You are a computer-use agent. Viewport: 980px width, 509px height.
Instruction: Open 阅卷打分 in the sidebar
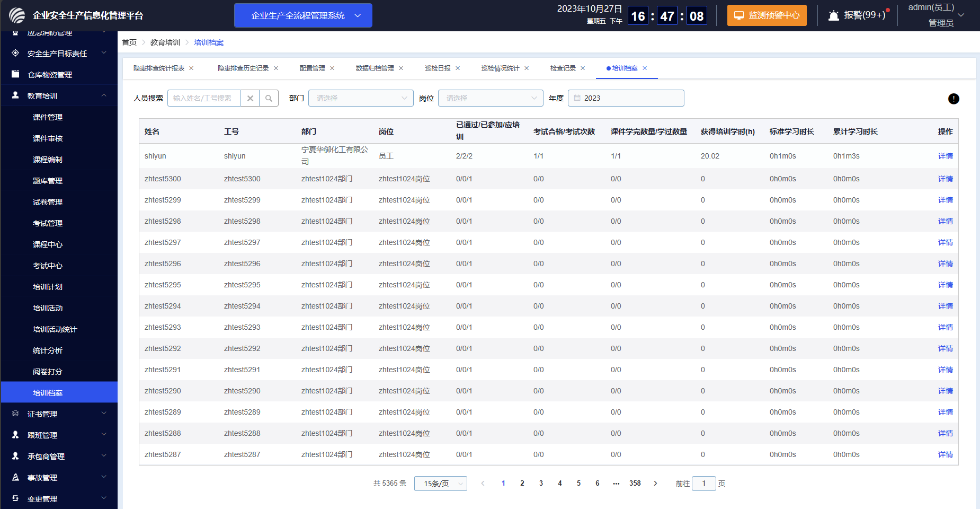[x=48, y=372]
